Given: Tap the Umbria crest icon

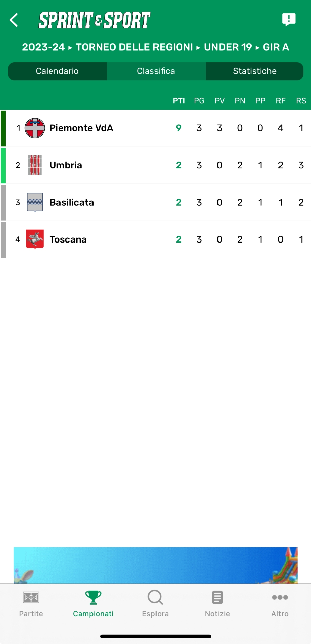Looking at the screenshot, I should pos(35,165).
